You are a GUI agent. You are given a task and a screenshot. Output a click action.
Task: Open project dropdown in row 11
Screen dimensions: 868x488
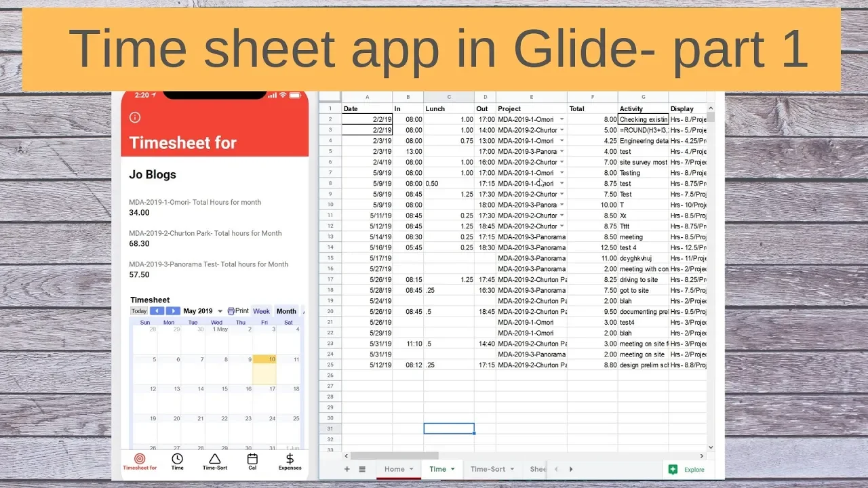(561, 216)
